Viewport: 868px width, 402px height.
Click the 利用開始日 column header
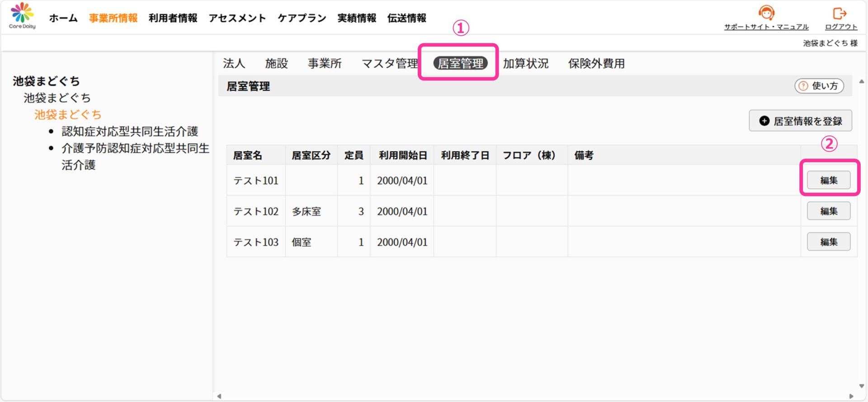403,155
